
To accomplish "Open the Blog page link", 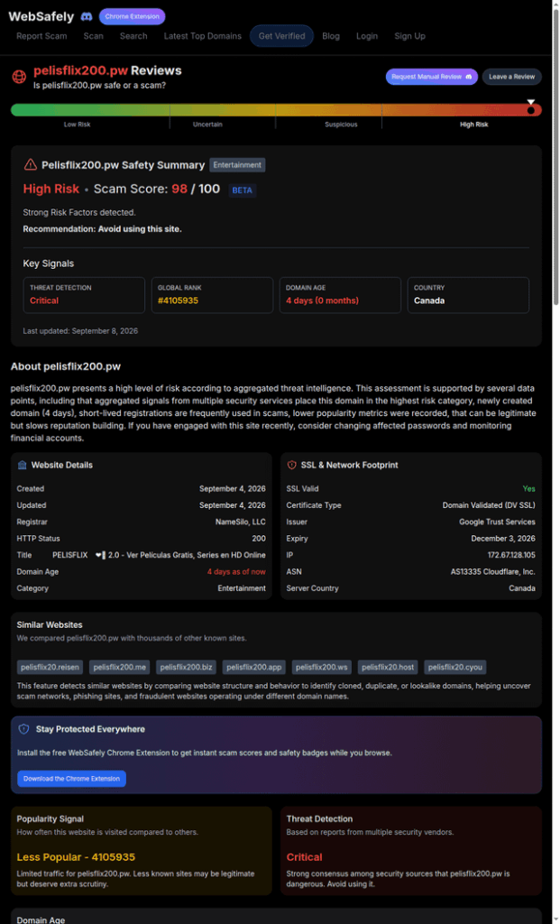I will (x=331, y=36).
